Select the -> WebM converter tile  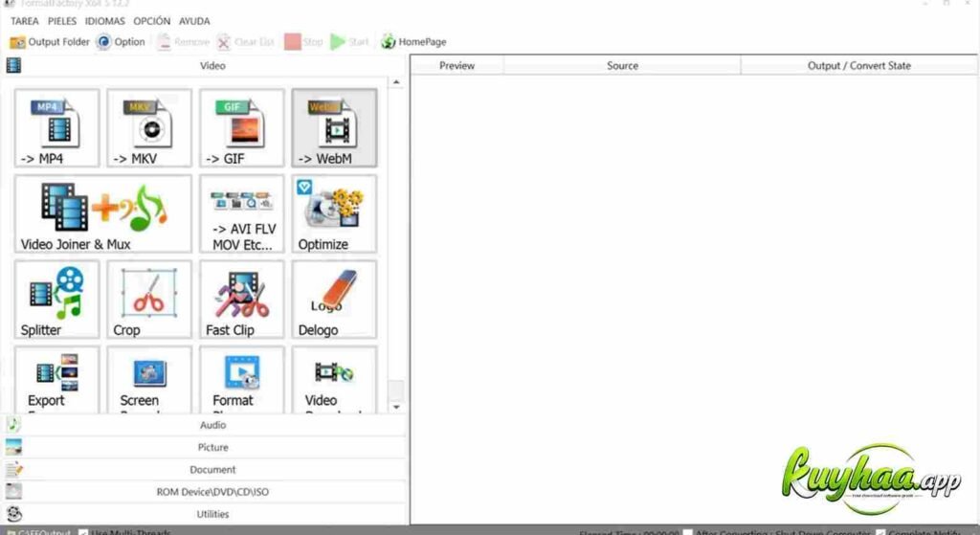[x=334, y=127]
